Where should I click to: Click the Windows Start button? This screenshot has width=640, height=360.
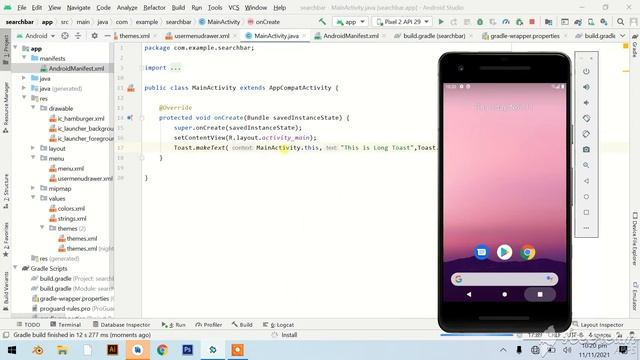click(12, 350)
